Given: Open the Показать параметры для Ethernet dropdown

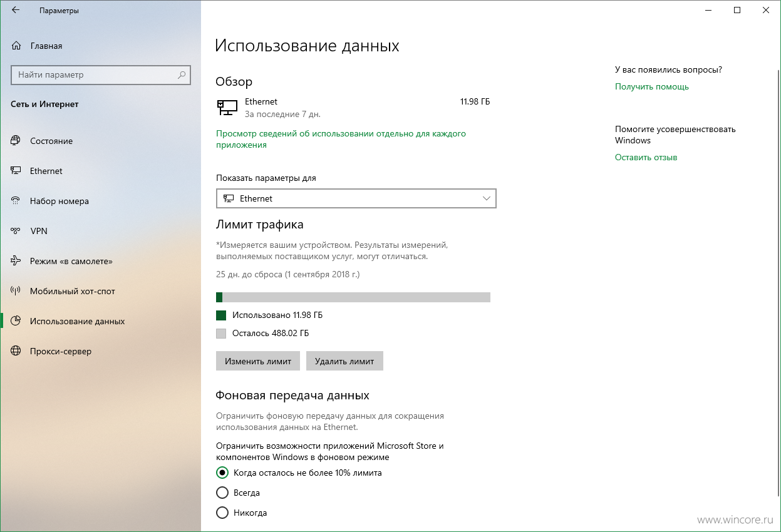Looking at the screenshot, I should pos(356,198).
